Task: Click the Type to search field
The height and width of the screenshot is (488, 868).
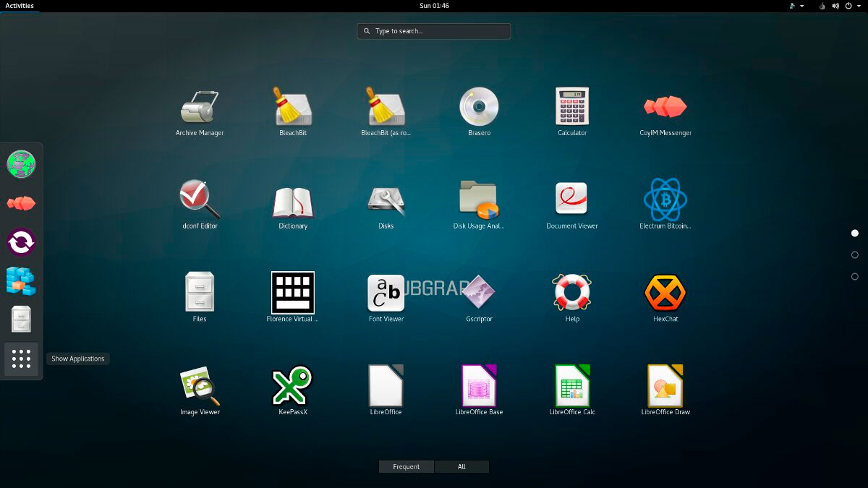Action: coord(434,31)
